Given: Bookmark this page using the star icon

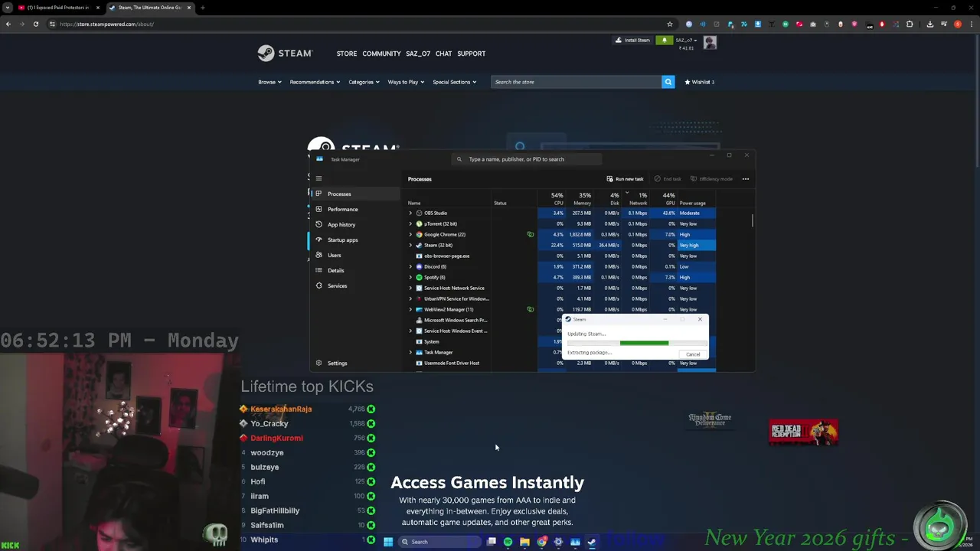Looking at the screenshot, I should [x=669, y=24].
